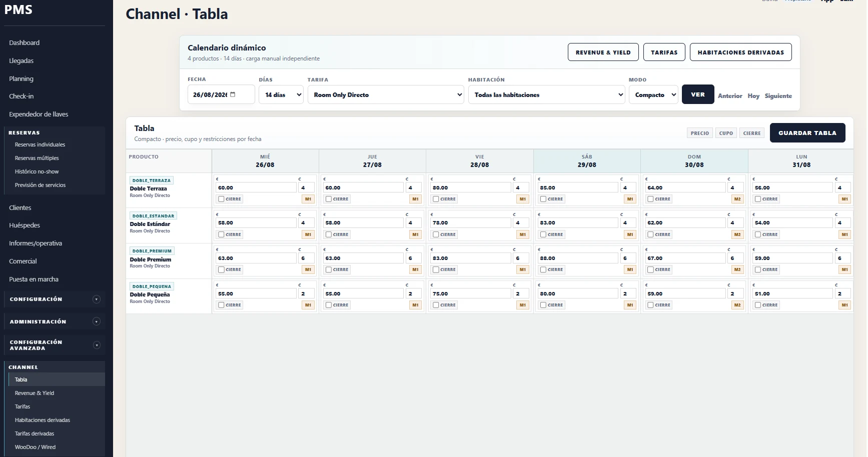Click the Hoy link
Screen dimensions: 868x457
point(753,96)
